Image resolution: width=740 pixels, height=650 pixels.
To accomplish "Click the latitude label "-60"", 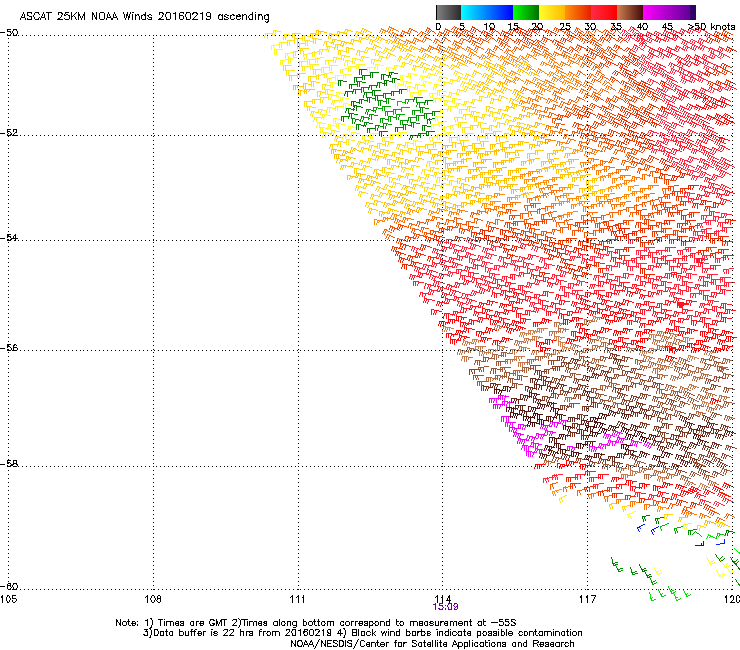I will [x=9, y=586].
